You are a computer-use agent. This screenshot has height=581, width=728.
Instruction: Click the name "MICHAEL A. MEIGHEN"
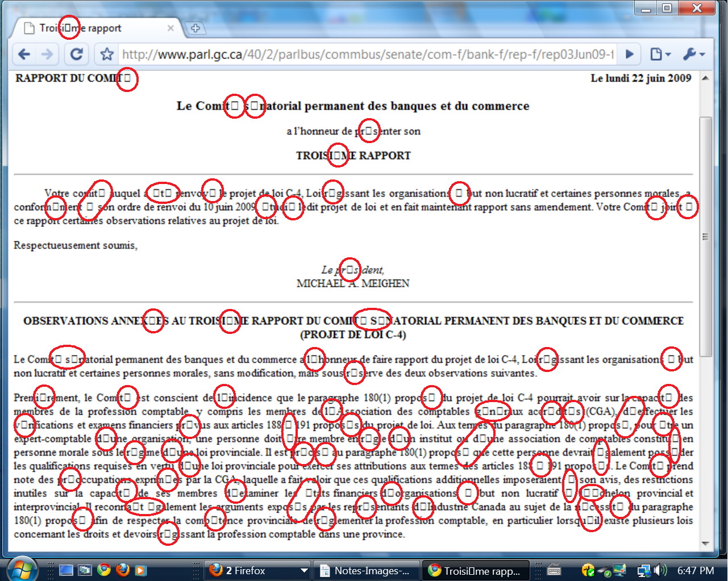click(353, 283)
